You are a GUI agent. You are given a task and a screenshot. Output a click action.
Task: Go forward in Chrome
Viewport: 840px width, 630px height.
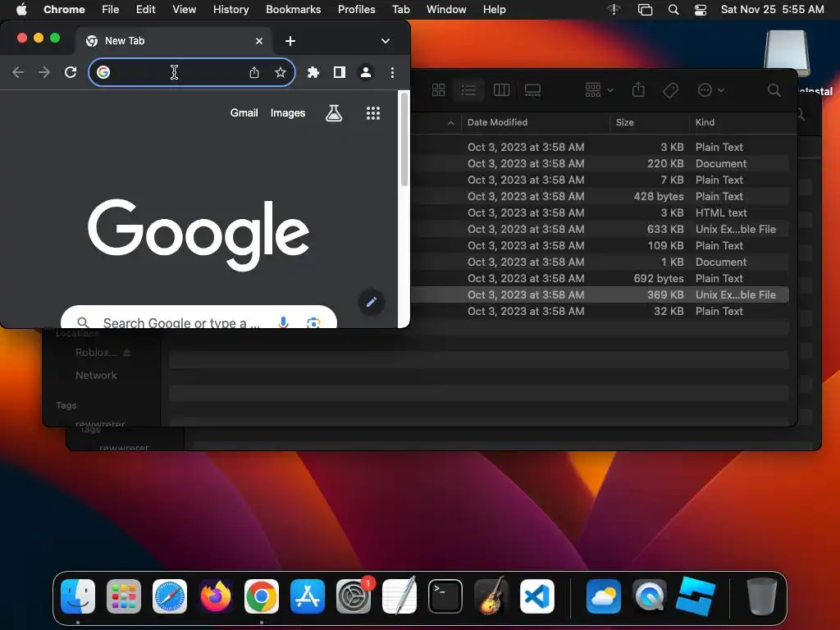pyautogui.click(x=44, y=72)
